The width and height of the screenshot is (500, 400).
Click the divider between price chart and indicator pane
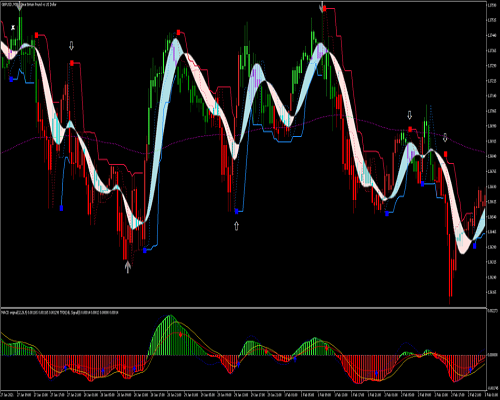243,308
